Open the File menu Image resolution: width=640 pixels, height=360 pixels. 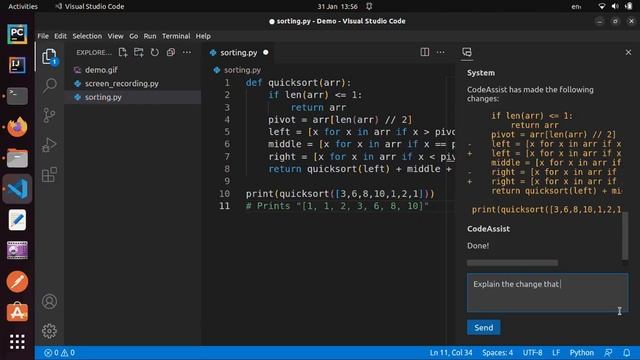click(x=43, y=36)
